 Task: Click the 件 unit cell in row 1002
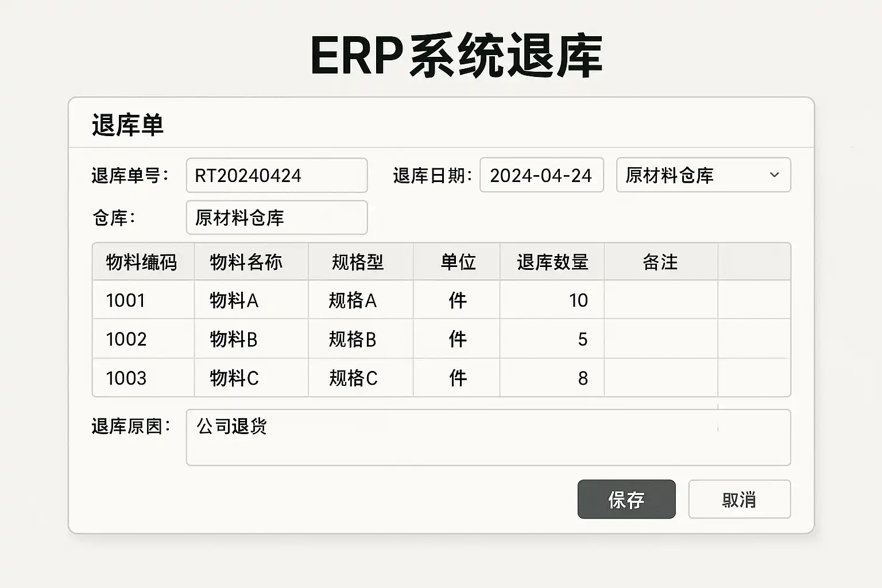pyautogui.click(x=457, y=339)
